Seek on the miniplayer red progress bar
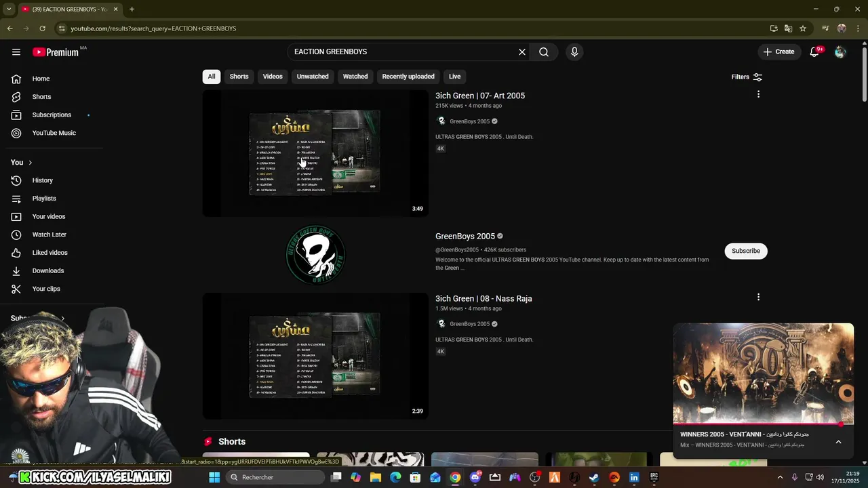Viewport: 868px width, 488px height. [x=763, y=424]
